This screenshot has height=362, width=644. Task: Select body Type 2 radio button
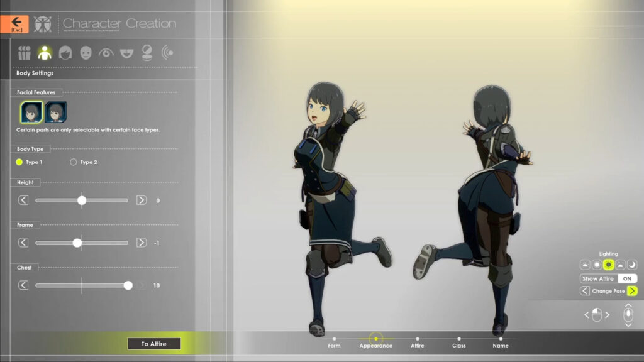(73, 162)
